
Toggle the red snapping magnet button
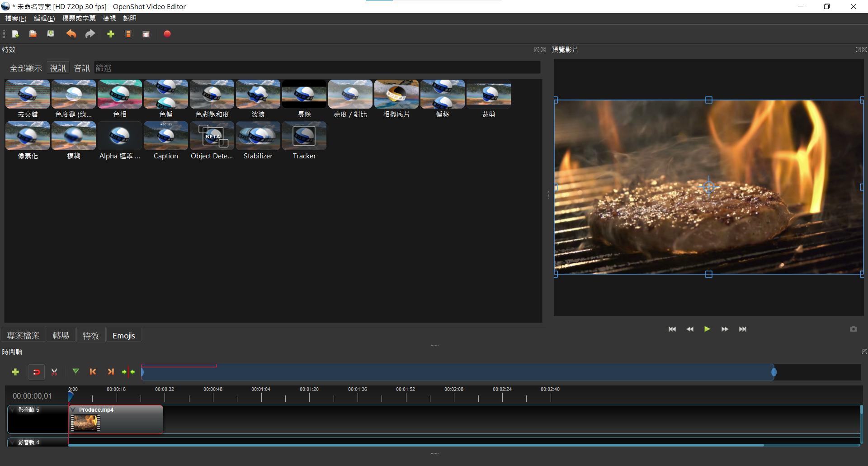pyautogui.click(x=37, y=372)
